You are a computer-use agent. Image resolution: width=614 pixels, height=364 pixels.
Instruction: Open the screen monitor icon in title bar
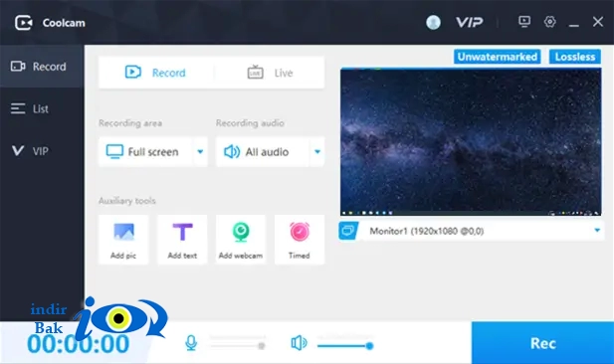(x=524, y=22)
